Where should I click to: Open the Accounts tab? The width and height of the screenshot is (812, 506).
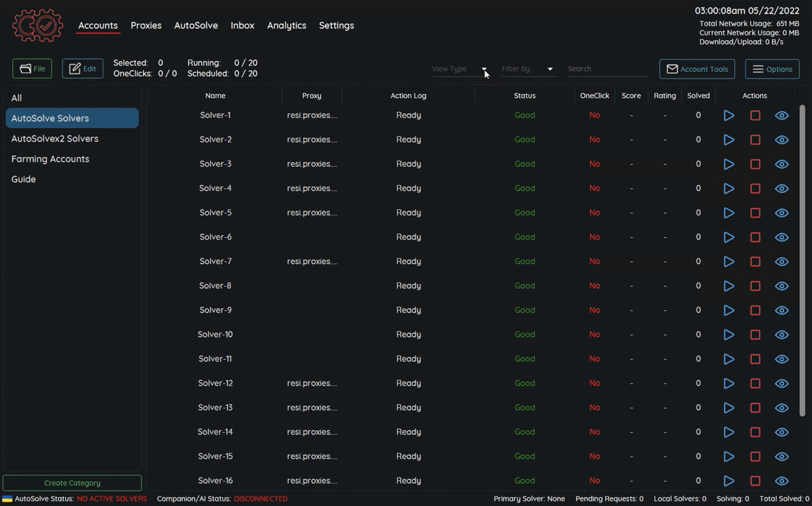click(98, 25)
